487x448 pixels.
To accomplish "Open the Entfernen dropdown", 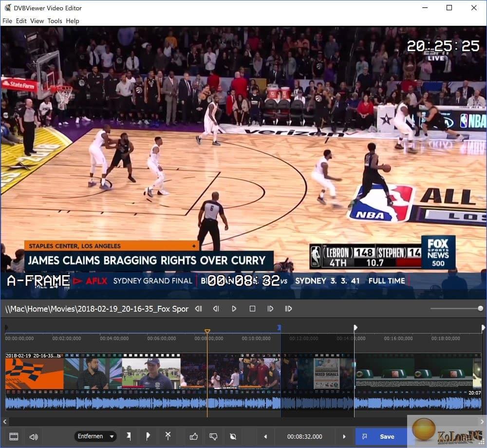I will point(95,436).
